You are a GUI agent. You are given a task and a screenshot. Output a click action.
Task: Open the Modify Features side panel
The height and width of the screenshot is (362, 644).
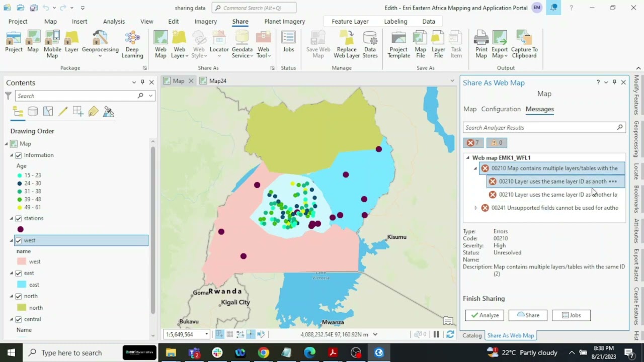pos(636,96)
